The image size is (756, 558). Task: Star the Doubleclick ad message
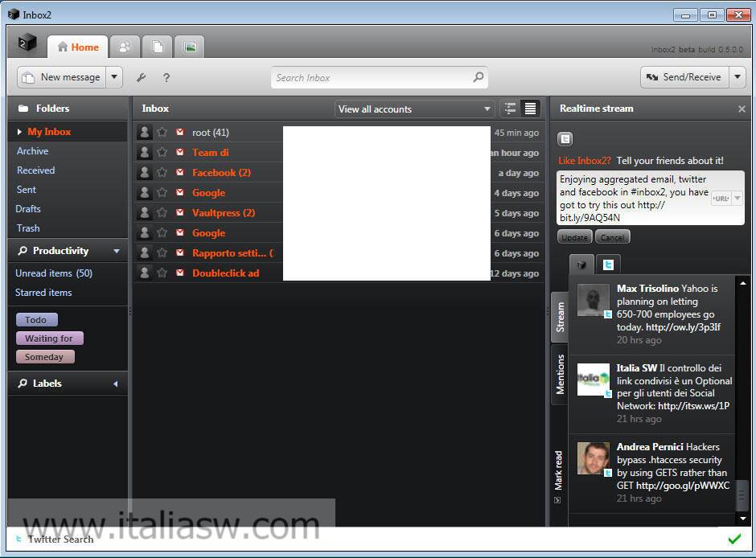pyautogui.click(x=162, y=273)
